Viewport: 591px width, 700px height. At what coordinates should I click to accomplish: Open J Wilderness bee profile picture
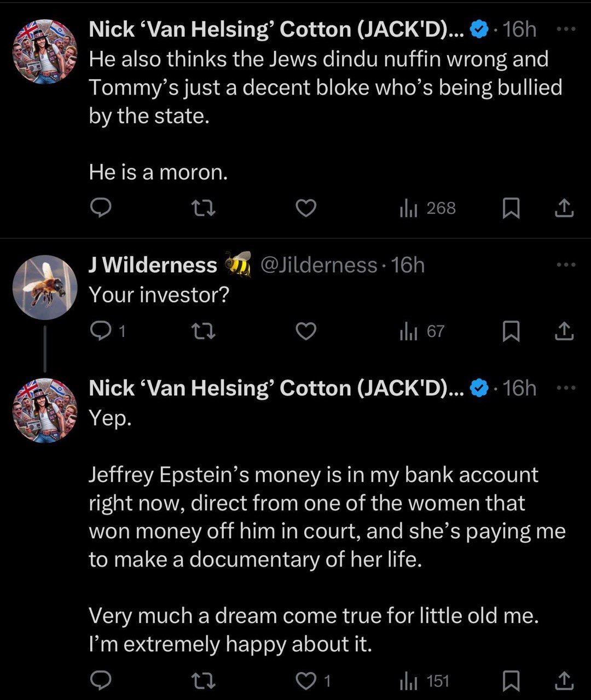tap(45, 287)
